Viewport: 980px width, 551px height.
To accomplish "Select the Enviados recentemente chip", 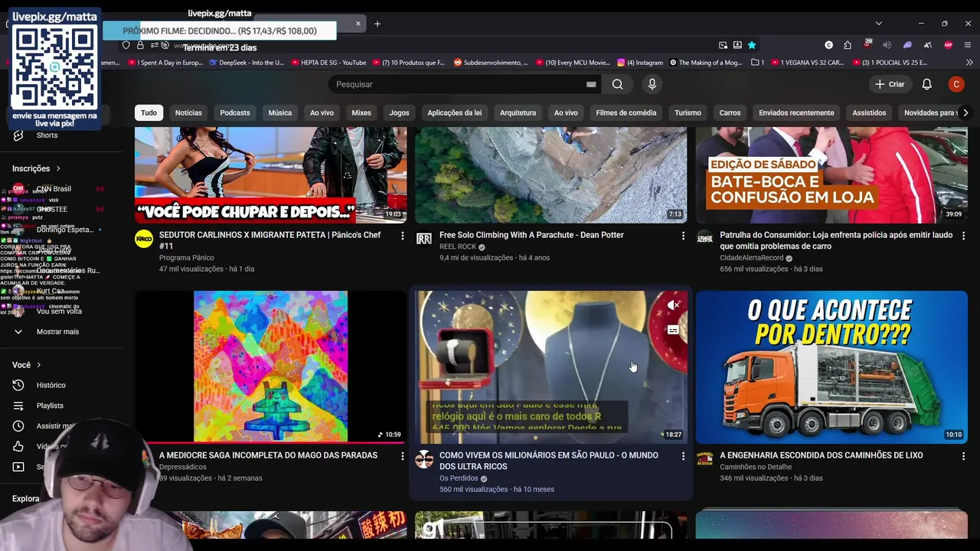I will click(796, 112).
